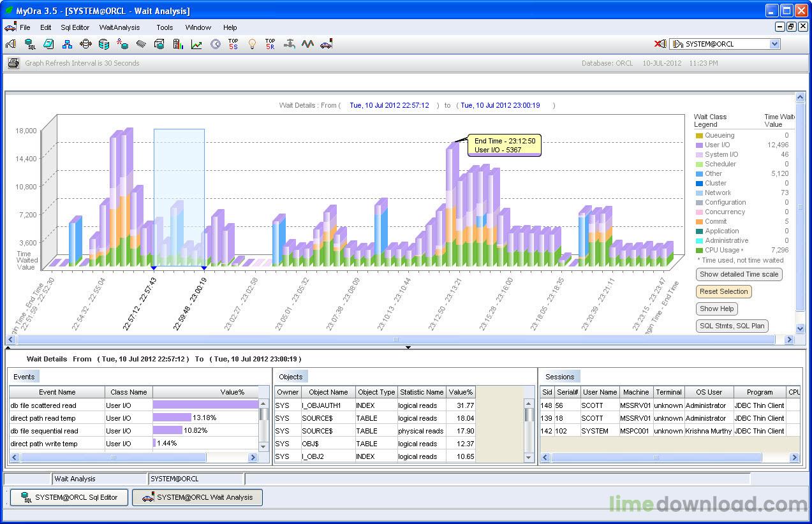Click the chart's horizontal scrollbar thumb
The image size is (812, 524).
(395, 340)
